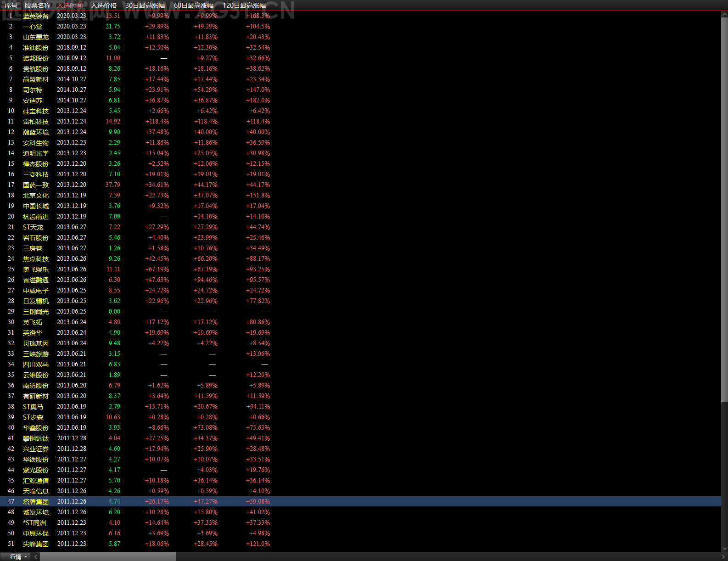
Task: Select stock 攀钢钒钛
Action: click(36, 438)
